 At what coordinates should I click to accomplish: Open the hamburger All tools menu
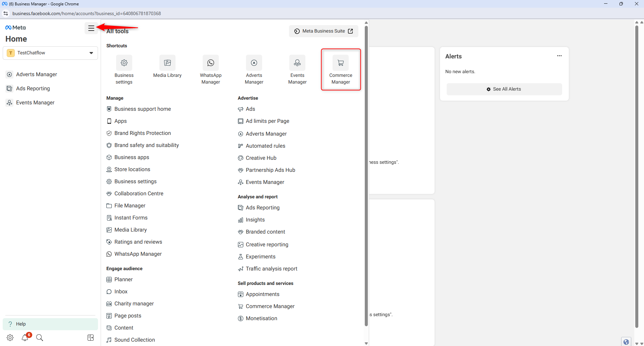(x=91, y=29)
